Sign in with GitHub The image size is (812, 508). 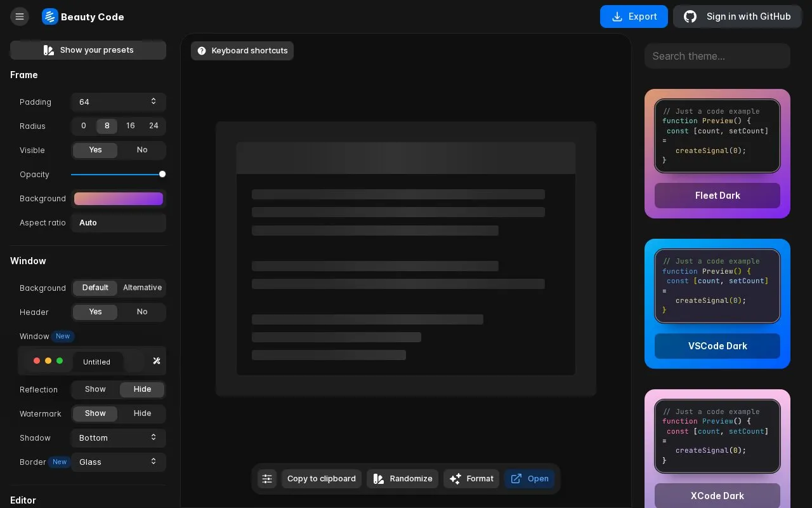[x=737, y=17]
